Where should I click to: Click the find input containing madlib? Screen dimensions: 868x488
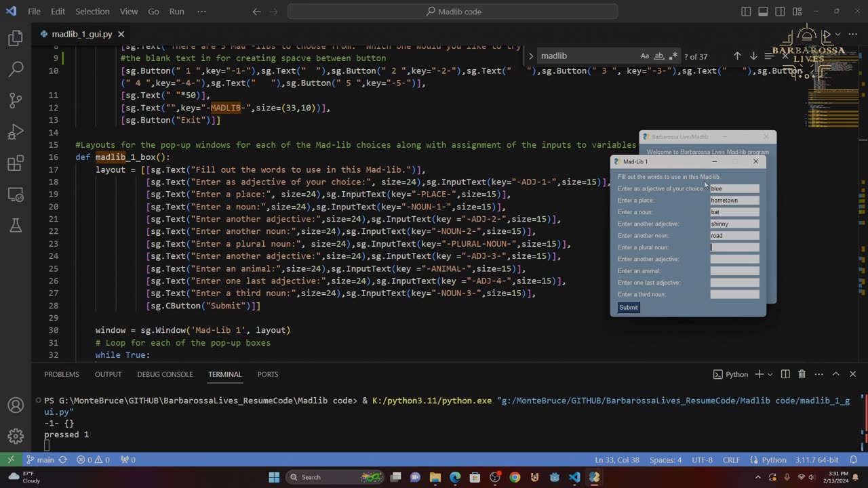(x=587, y=56)
